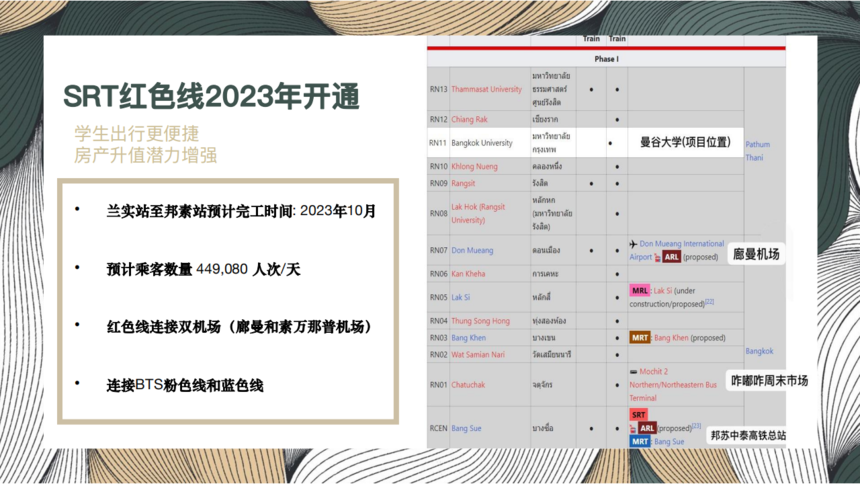The height and width of the screenshot is (484, 860).
Task: Click the ARL badge in Bang Sue row
Action: pyautogui.click(x=647, y=428)
